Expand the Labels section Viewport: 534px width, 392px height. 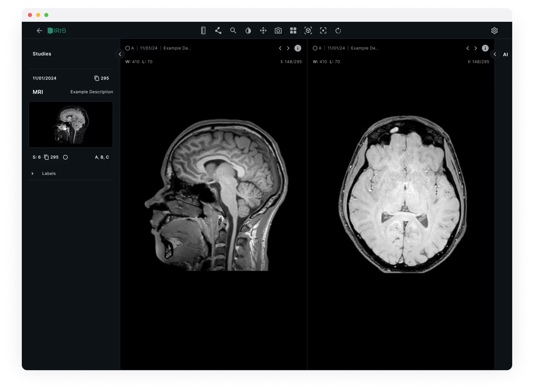(33, 174)
